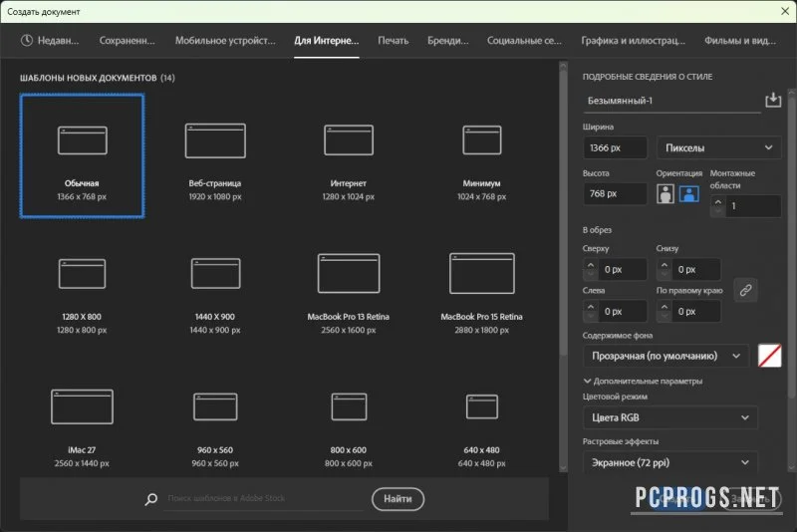This screenshot has width=797, height=532.
Task: Toggle the bleed link chain icon
Action: coord(745,290)
